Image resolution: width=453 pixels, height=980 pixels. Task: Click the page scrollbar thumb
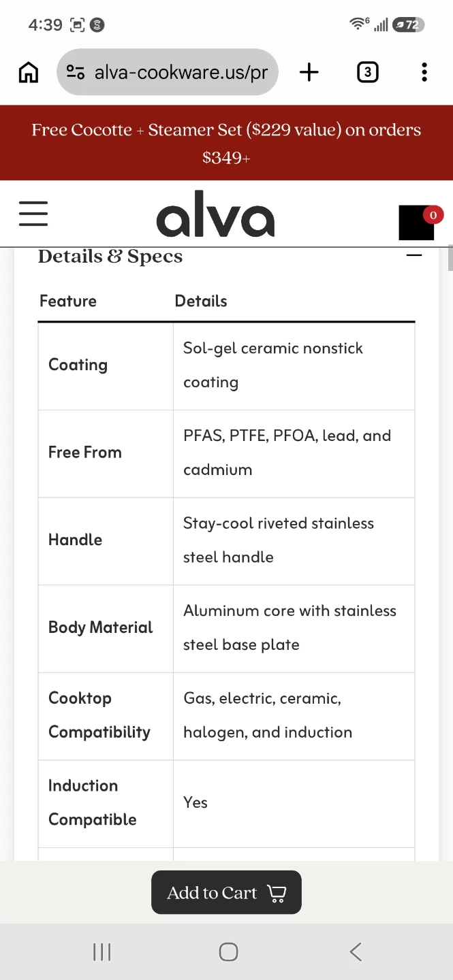(x=450, y=259)
